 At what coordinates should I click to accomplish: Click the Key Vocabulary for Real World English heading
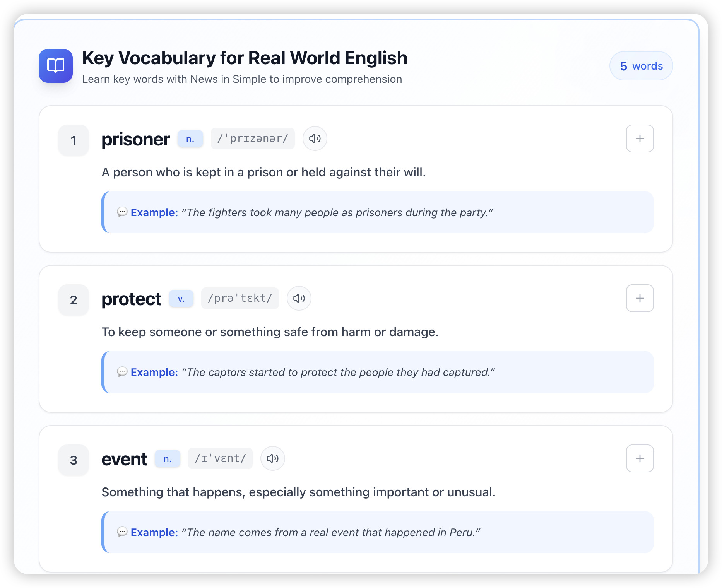point(245,58)
